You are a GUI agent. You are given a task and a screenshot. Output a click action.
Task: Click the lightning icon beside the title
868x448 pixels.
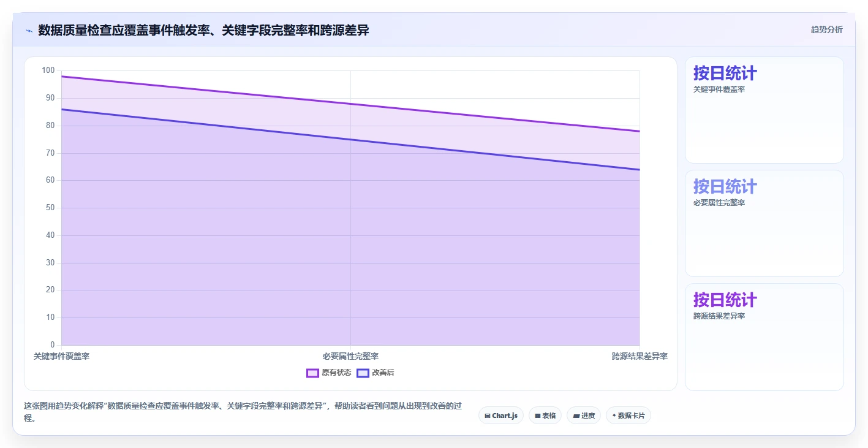[x=29, y=31]
